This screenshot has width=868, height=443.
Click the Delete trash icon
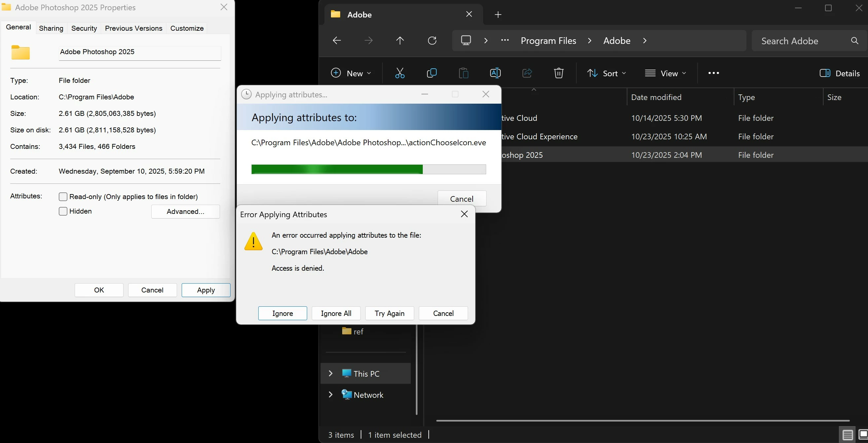pyautogui.click(x=558, y=73)
